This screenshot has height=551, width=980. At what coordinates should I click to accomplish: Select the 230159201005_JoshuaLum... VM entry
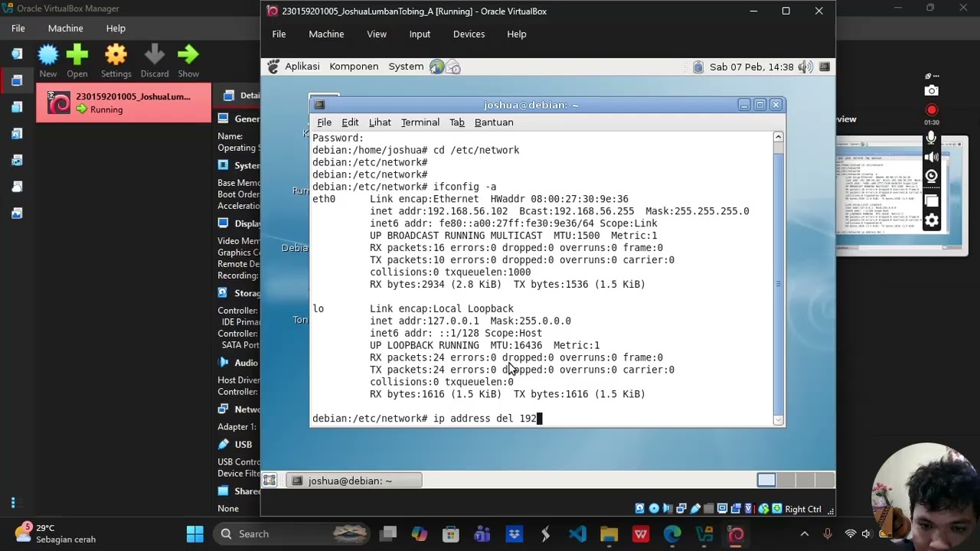123,103
